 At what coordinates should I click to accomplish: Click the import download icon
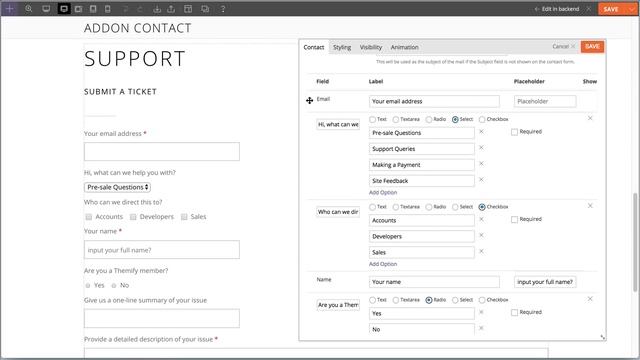click(157, 9)
